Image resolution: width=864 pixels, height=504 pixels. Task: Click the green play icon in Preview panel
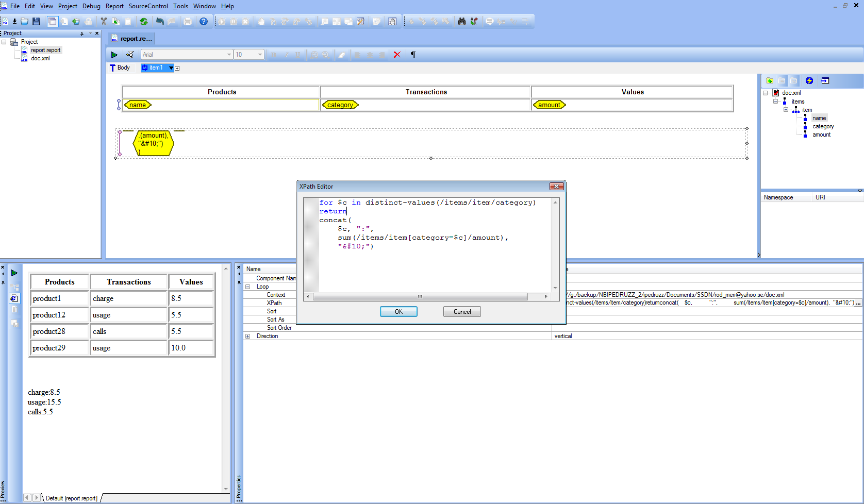click(14, 273)
